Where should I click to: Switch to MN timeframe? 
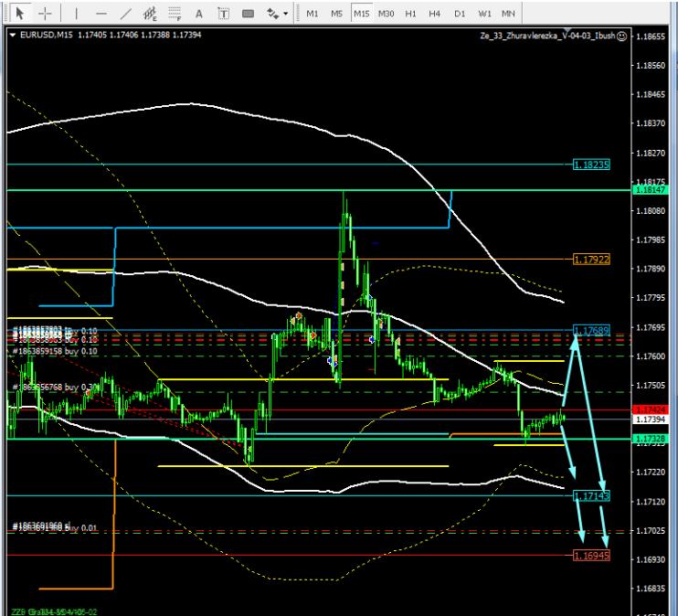(x=508, y=14)
